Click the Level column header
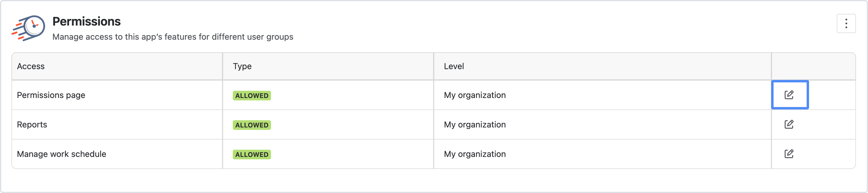868x193 pixels. (x=454, y=66)
